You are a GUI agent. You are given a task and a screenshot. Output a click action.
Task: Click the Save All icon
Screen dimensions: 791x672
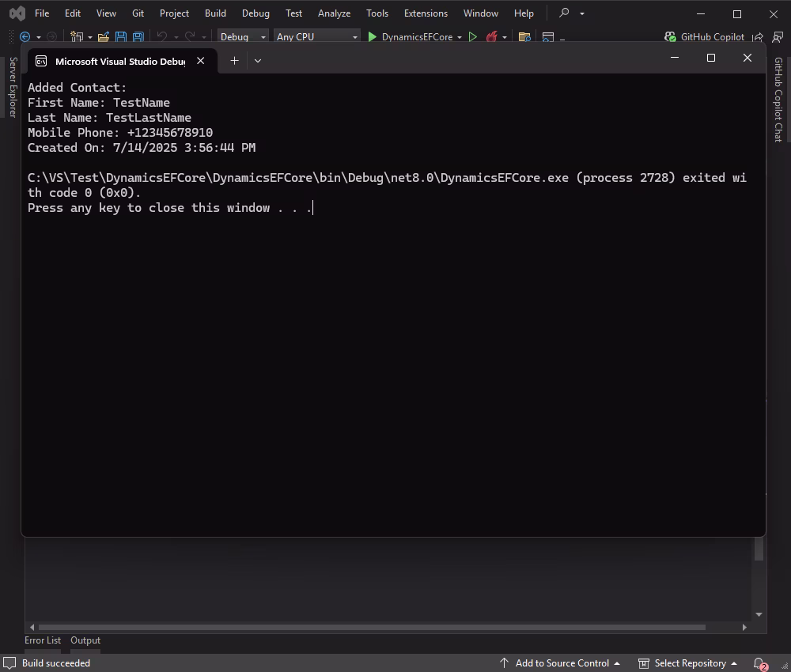[138, 37]
